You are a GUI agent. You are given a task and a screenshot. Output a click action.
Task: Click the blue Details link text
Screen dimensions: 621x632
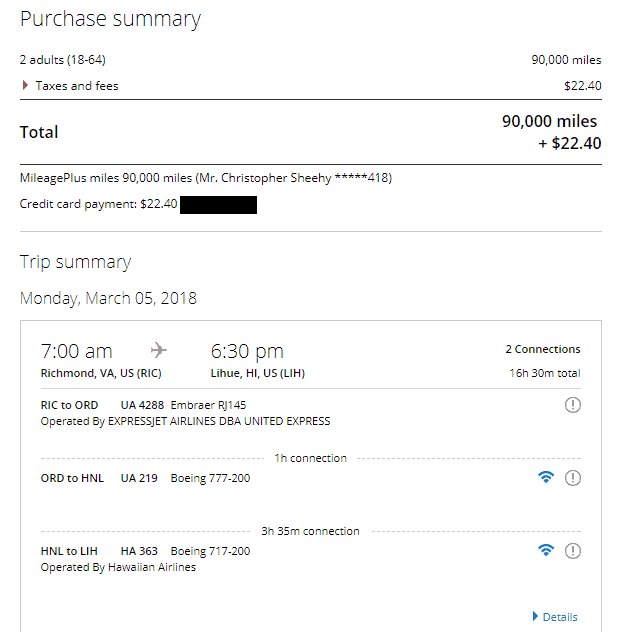pos(560,617)
